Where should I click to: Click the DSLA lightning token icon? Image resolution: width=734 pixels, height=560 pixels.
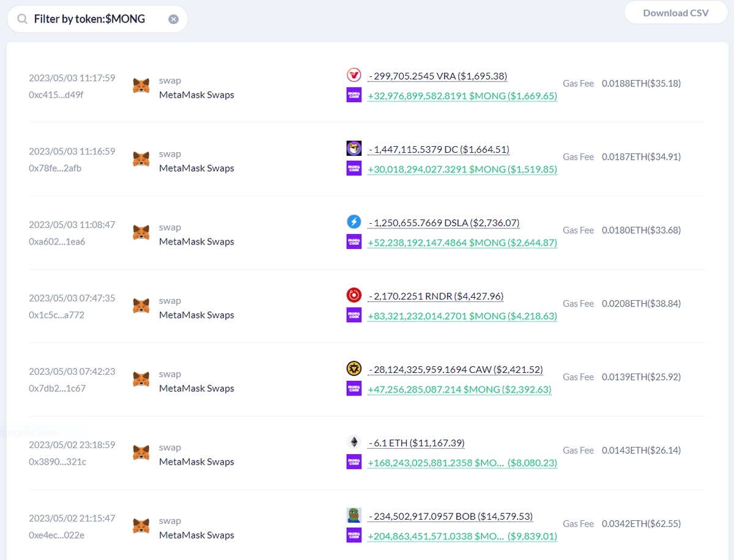coord(354,222)
